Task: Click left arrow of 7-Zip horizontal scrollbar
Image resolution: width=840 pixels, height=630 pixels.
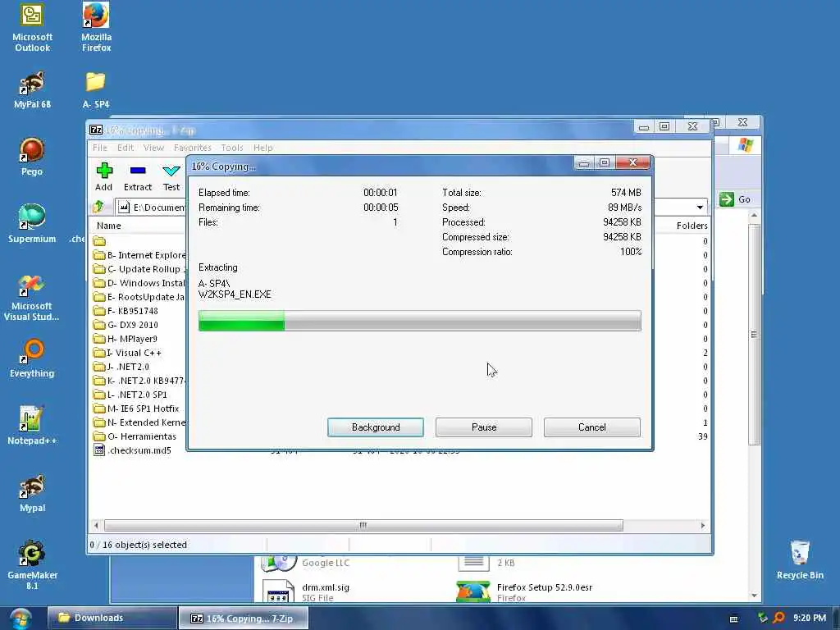Action: tap(97, 525)
